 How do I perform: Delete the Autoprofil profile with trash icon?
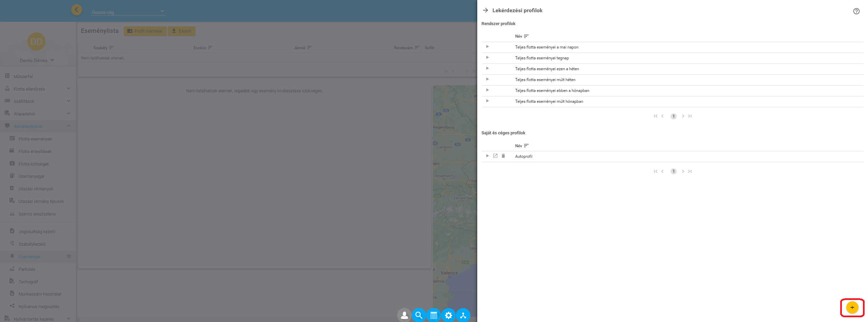click(x=503, y=156)
